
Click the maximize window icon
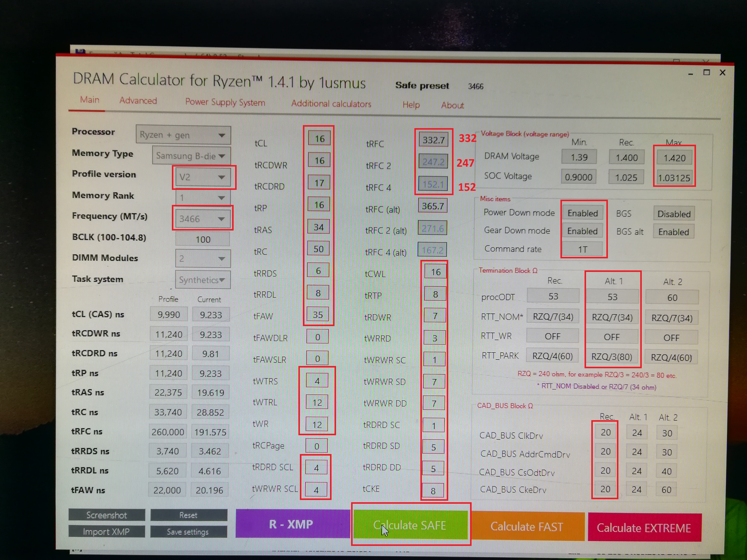(x=706, y=73)
